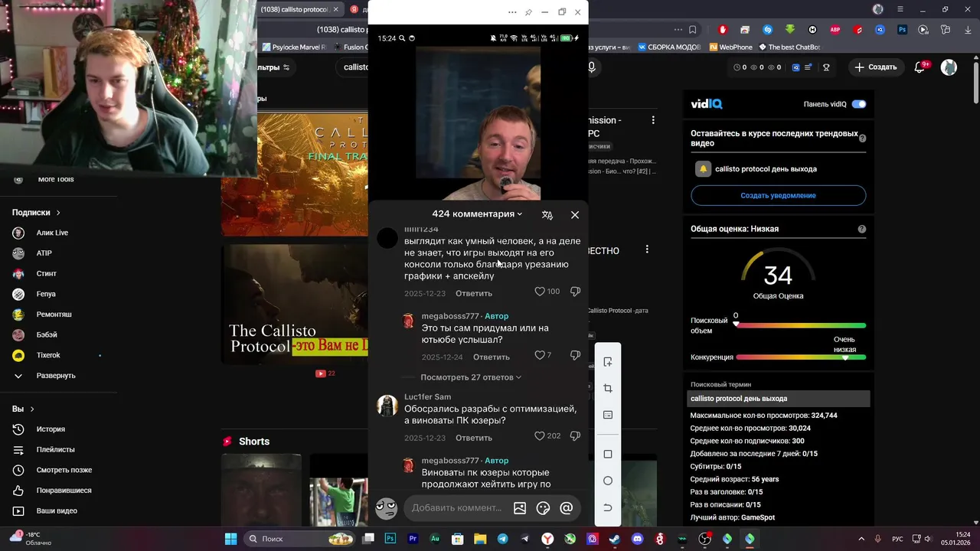This screenshot has height=551, width=980.
Task: Open 'Ваши видео' in sidebar
Action: point(57,511)
